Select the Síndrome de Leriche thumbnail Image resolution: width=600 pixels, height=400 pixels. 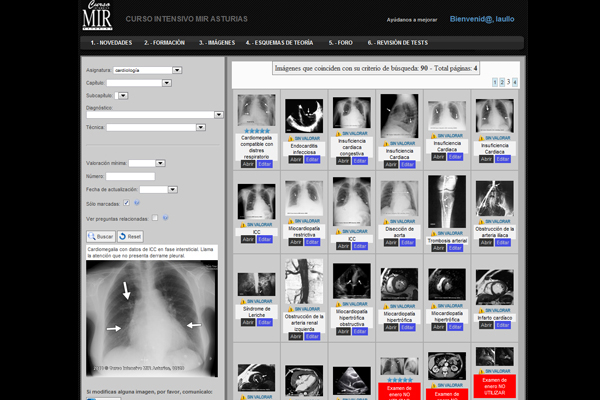[256, 284]
